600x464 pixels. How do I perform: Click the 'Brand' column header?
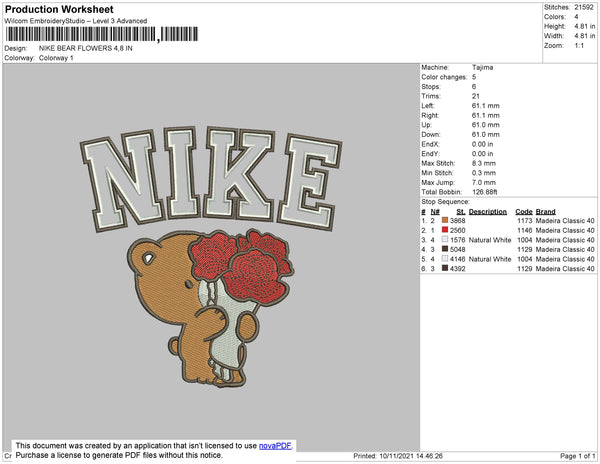click(545, 212)
